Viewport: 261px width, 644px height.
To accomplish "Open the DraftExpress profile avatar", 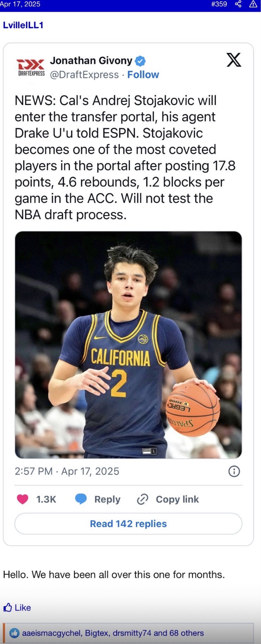I will coord(31,67).
